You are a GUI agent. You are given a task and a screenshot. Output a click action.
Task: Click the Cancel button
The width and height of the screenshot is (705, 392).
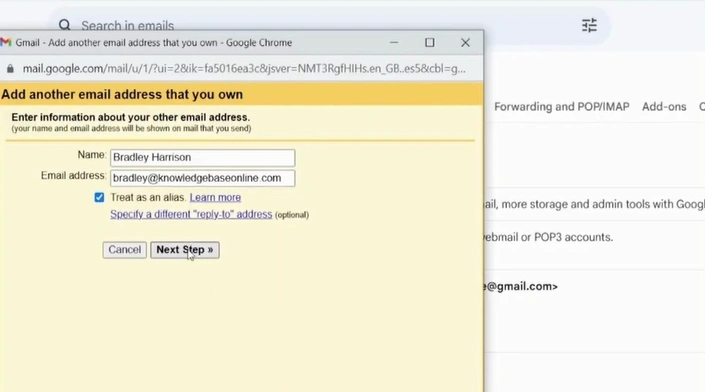click(125, 250)
